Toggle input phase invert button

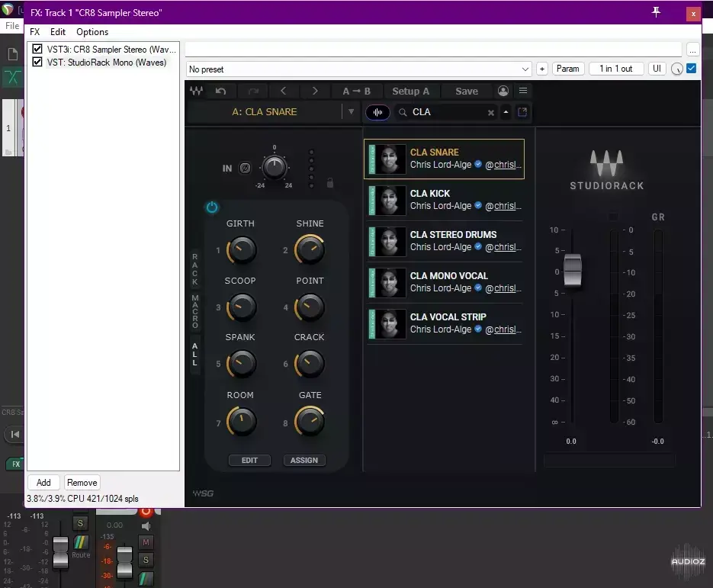pos(245,169)
